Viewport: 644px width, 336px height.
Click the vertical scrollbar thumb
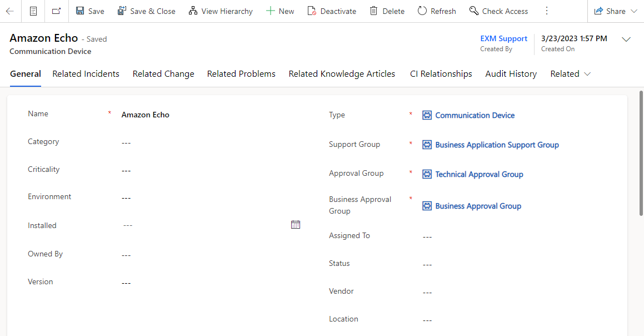coord(641,153)
